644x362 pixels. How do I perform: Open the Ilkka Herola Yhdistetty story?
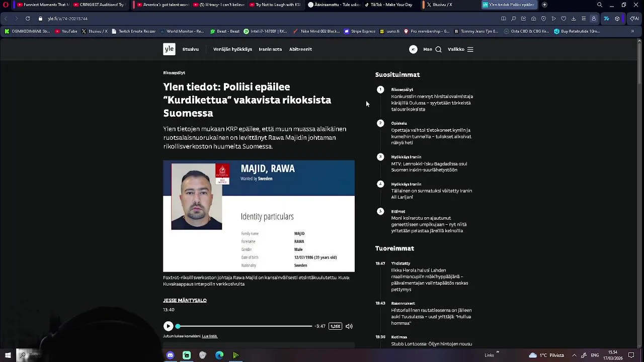[430, 280]
